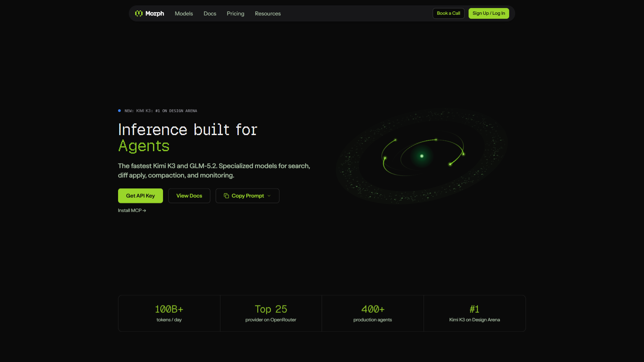
Task: Click the Book a Call button
Action: pyautogui.click(x=448, y=13)
